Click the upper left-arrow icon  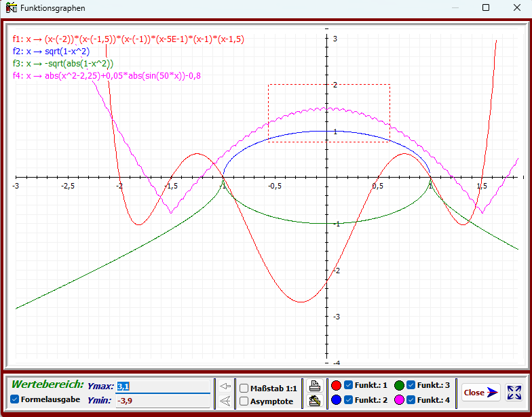click(x=226, y=386)
